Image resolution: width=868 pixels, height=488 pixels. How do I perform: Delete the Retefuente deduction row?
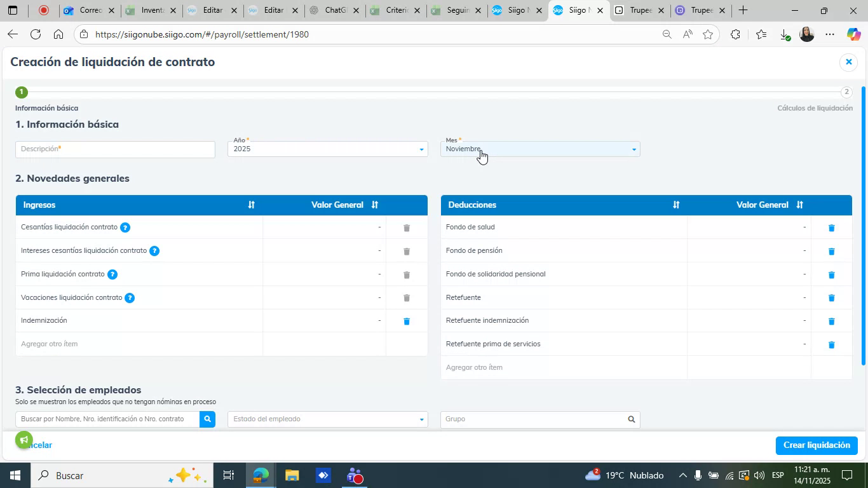[831, 297]
